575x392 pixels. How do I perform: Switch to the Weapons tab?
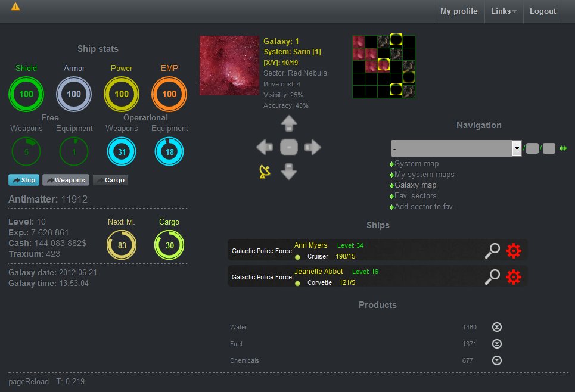(66, 180)
